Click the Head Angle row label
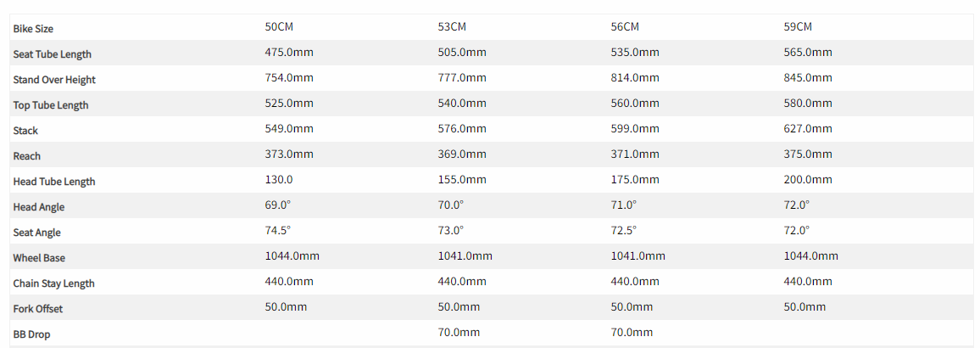The height and width of the screenshot is (348, 980). point(39,207)
